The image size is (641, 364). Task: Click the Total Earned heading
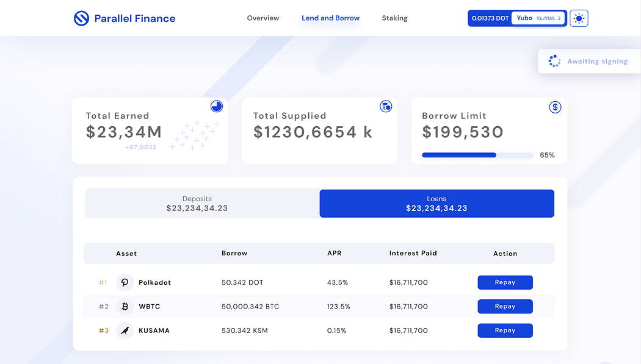point(118,116)
